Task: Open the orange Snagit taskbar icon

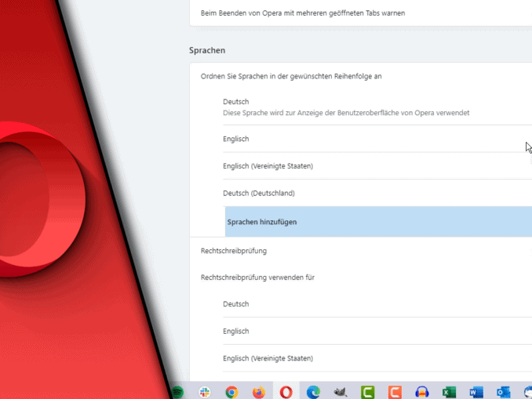Action: (x=395, y=392)
